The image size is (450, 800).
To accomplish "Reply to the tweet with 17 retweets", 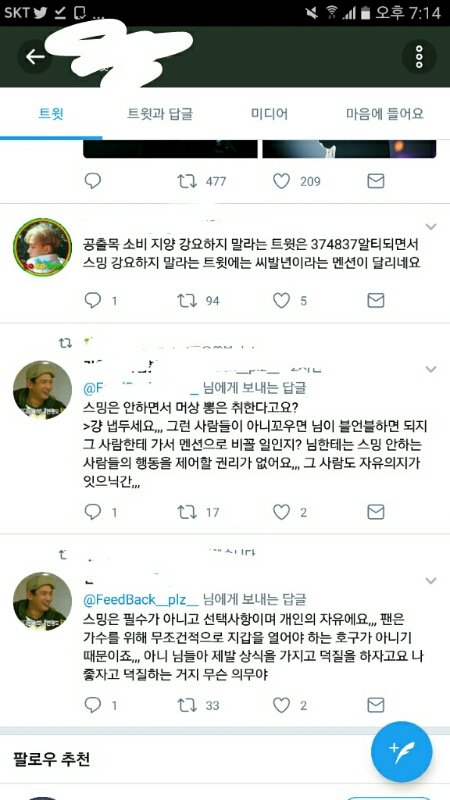I will (92, 512).
